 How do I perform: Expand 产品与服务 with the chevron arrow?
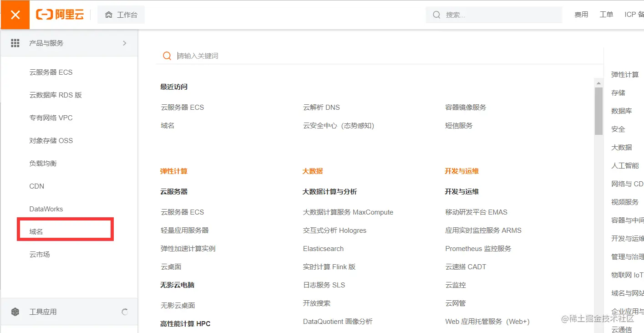click(x=125, y=43)
